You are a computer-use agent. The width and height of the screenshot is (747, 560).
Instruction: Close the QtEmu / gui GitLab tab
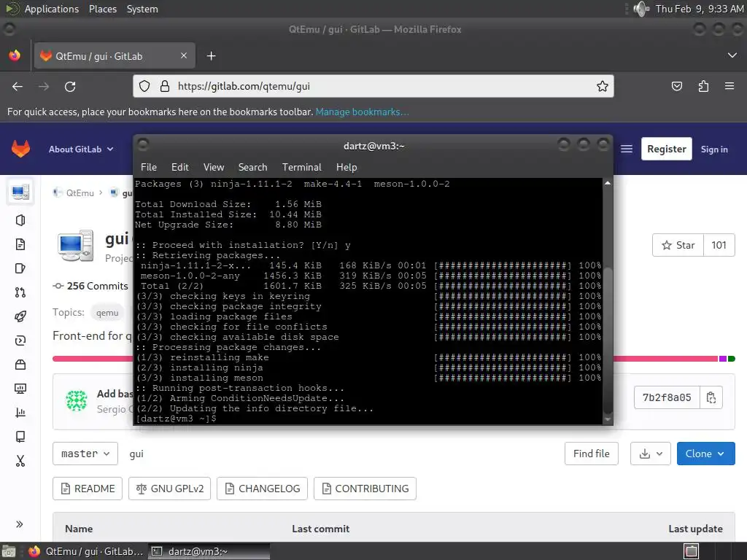point(184,55)
